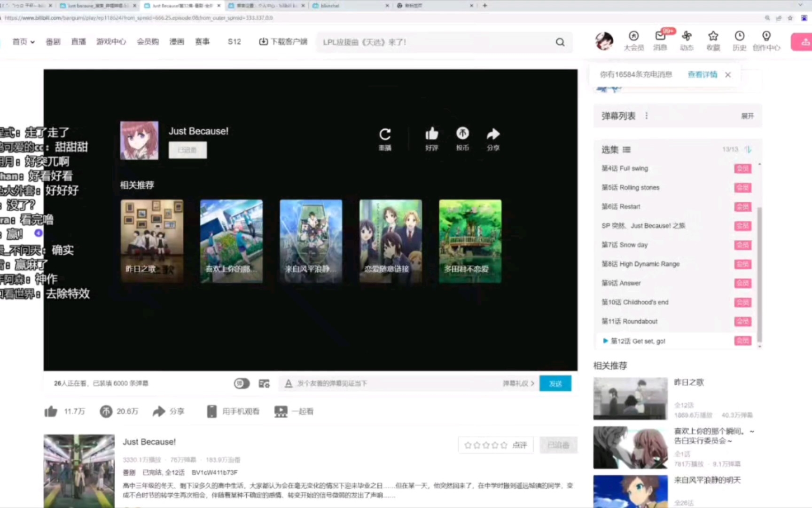The width and height of the screenshot is (812, 508).
Task: Click the 分享 share icon below player
Action: pos(159,412)
